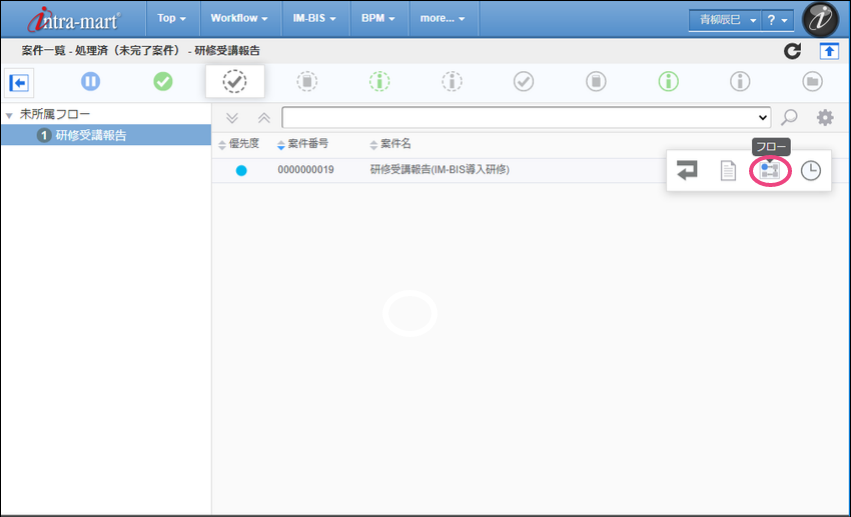Click the round black 'i' logo icon
The image size is (851, 517).
(821, 18)
